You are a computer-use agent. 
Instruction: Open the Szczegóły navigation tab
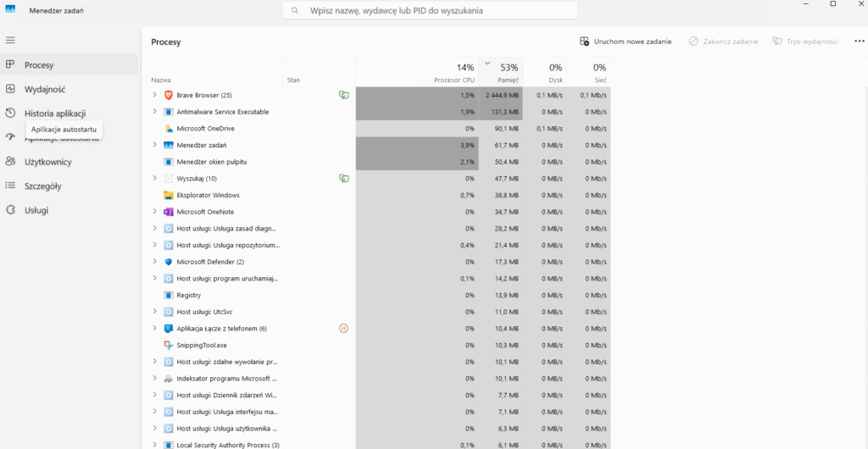pyautogui.click(x=70, y=186)
